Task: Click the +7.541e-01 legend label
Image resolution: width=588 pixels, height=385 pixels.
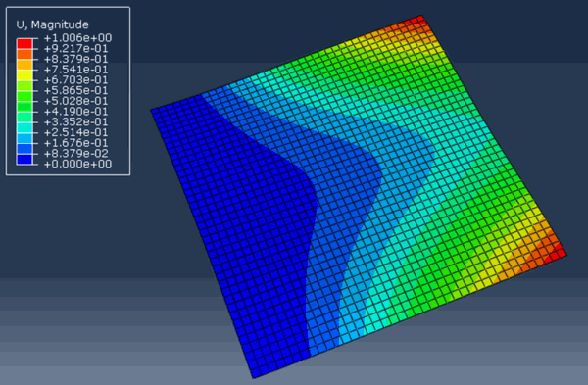Action: (75, 70)
